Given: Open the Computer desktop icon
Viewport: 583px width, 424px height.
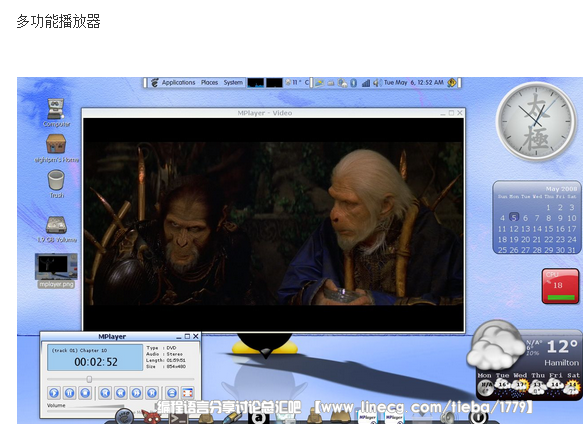Looking at the screenshot, I should pyautogui.click(x=56, y=113).
